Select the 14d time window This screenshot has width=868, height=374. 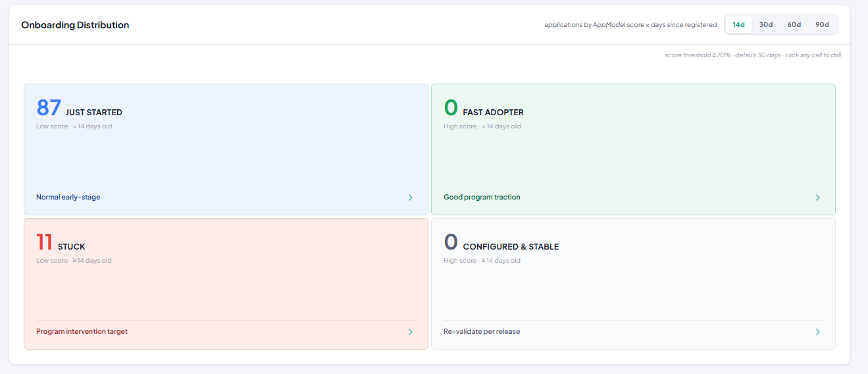(x=739, y=24)
